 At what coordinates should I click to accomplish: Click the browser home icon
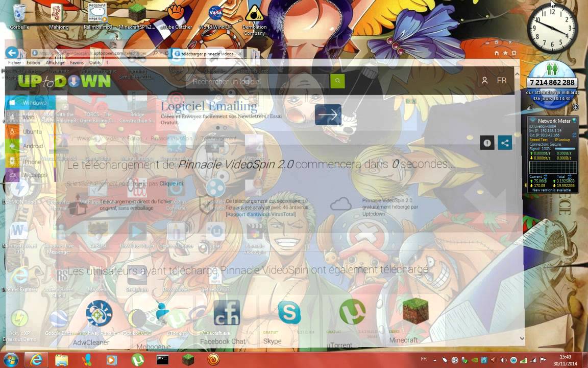(x=497, y=53)
